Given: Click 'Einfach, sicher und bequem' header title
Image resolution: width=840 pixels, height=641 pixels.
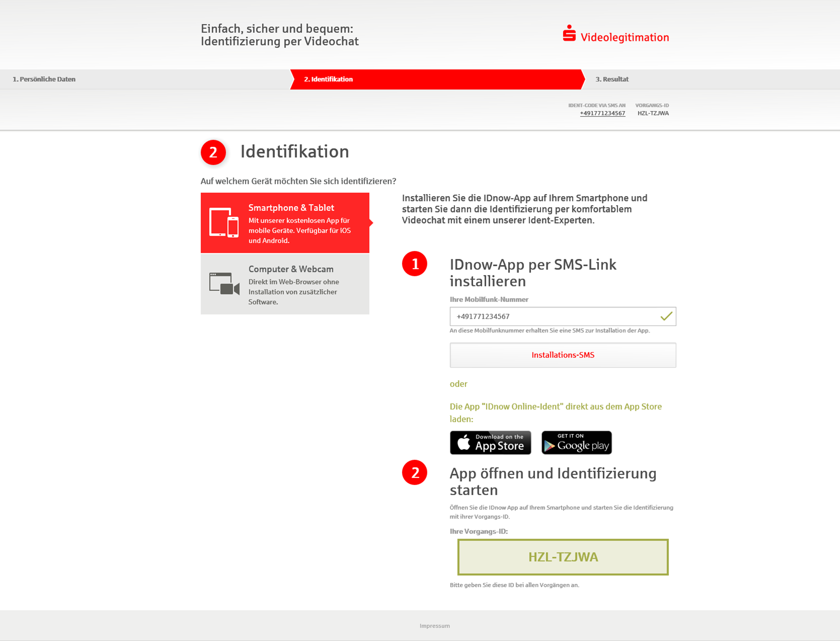Looking at the screenshot, I should click(280, 35).
